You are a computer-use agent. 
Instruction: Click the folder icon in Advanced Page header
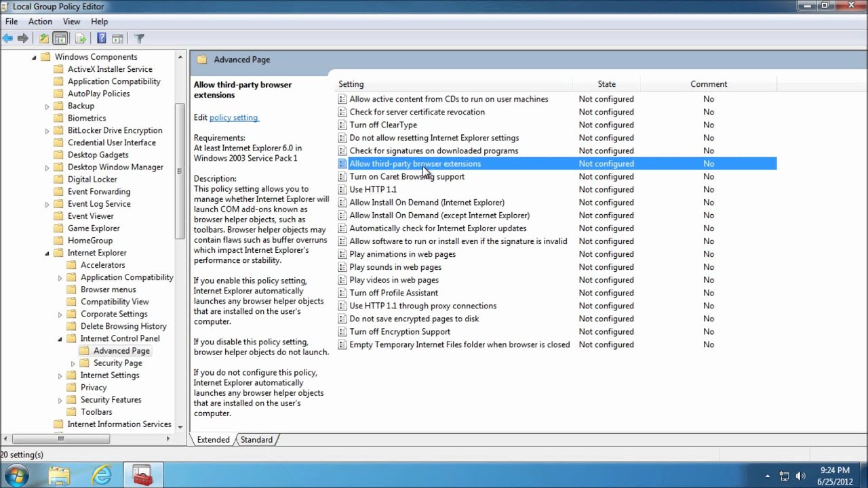[x=202, y=60]
